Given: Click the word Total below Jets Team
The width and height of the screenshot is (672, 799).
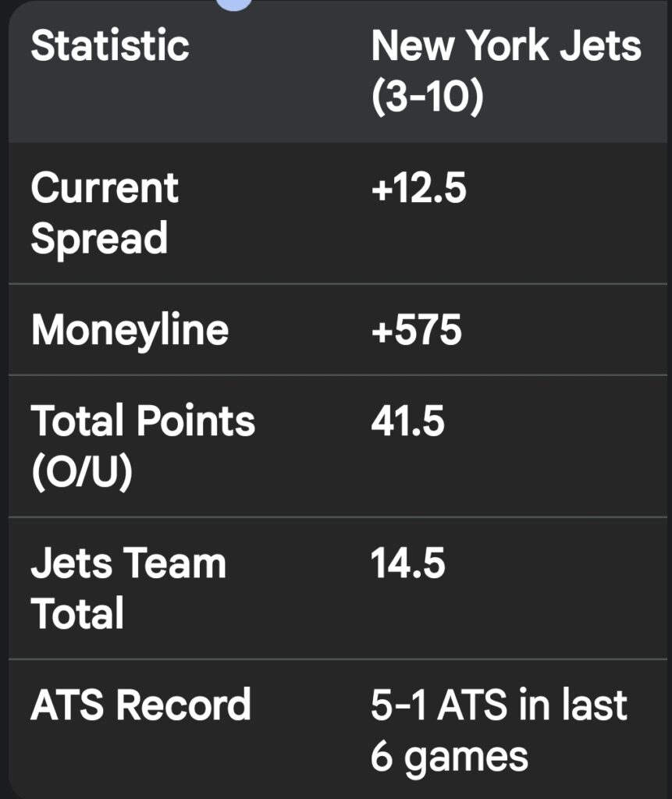Looking at the screenshot, I should coord(77,613).
